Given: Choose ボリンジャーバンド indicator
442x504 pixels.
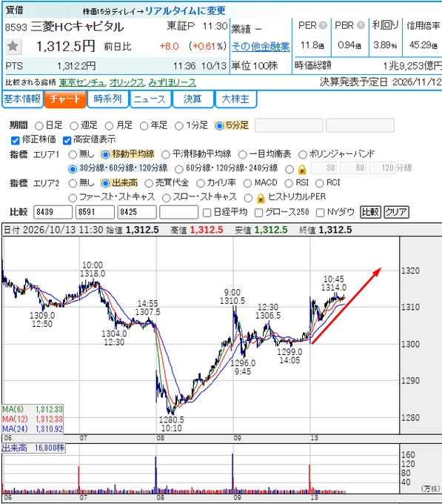Looking at the screenshot, I should point(303,155).
